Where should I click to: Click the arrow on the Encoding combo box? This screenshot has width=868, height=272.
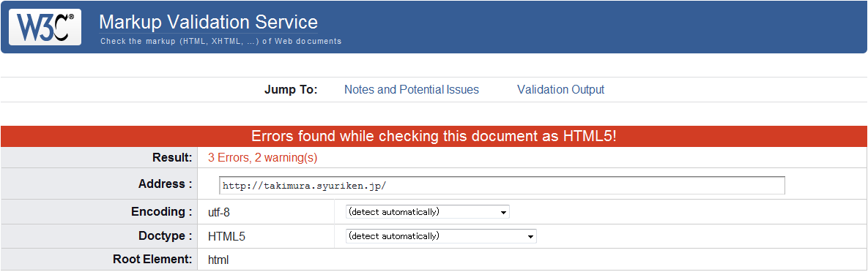coord(503,212)
